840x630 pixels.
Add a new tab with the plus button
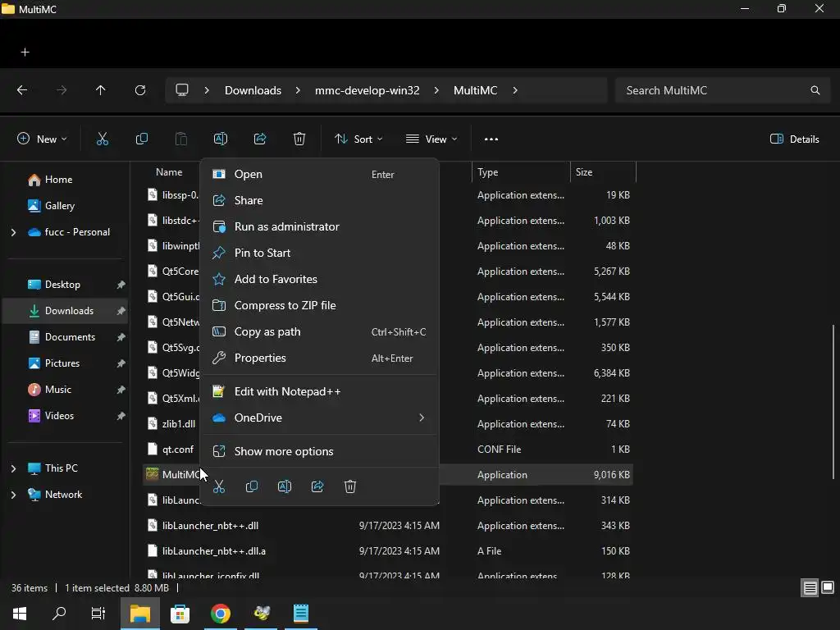[x=25, y=52]
